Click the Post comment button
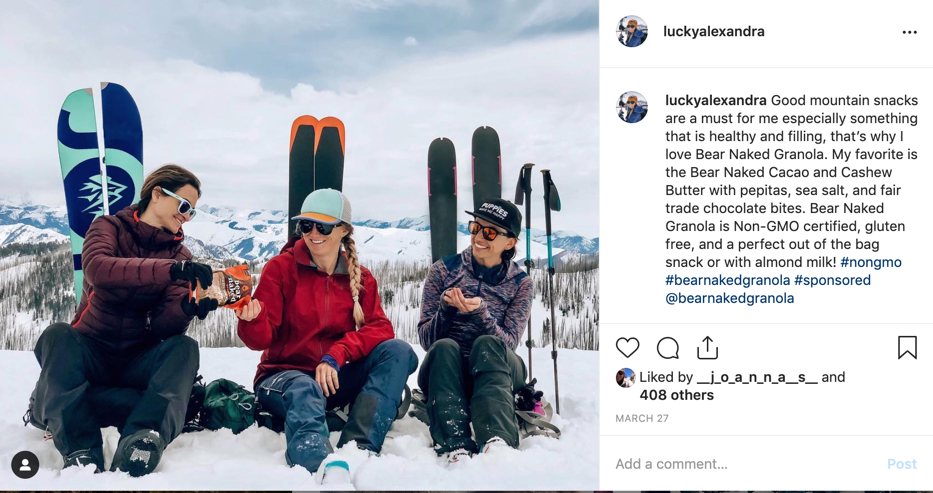Image resolution: width=933 pixels, height=493 pixels. coord(902,464)
